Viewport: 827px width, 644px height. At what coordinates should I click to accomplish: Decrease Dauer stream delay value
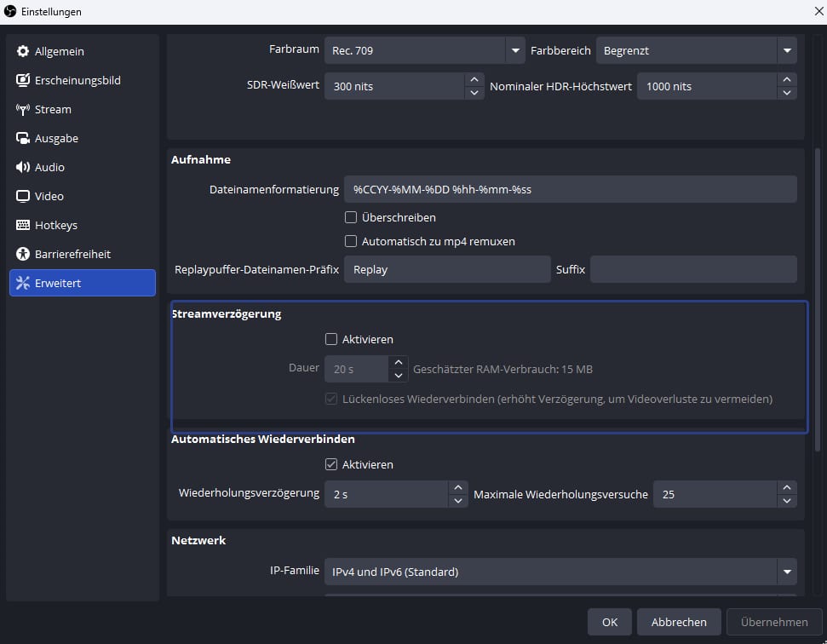(399, 376)
